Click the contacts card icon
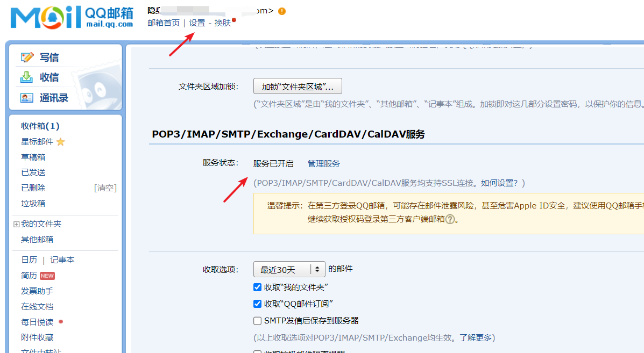The image size is (644, 353). pyautogui.click(x=27, y=98)
